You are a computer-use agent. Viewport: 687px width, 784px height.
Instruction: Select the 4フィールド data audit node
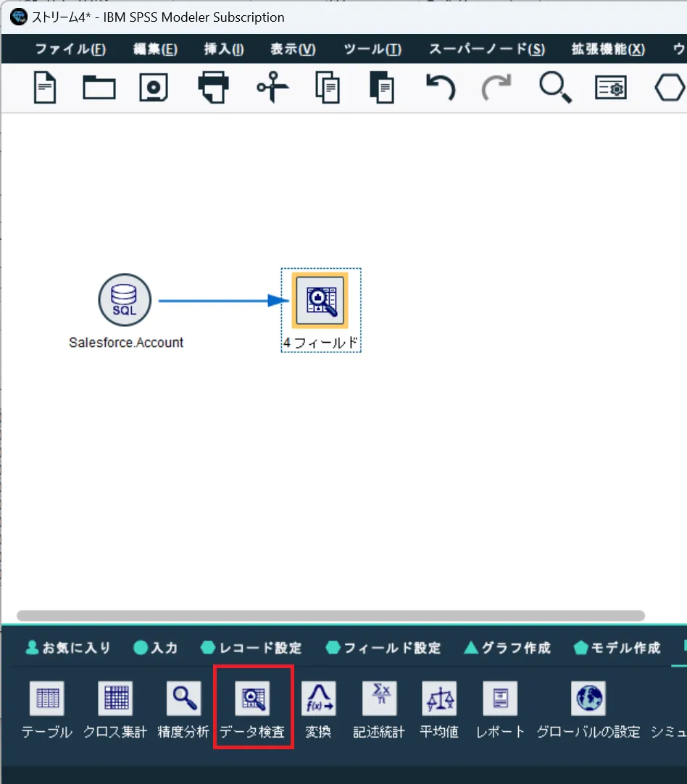coord(320,301)
